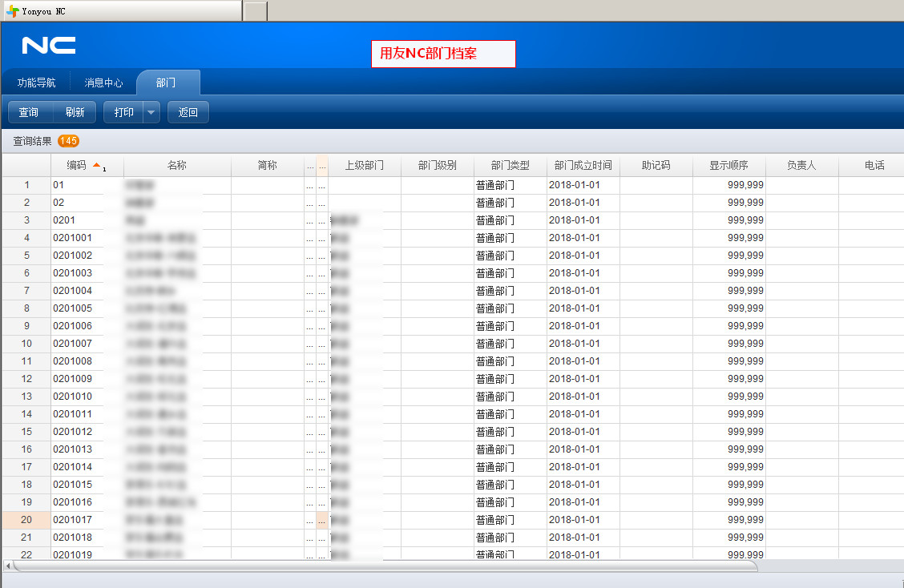Click the NC logo in the header
Screen dimensions: 904x588
tap(49, 46)
